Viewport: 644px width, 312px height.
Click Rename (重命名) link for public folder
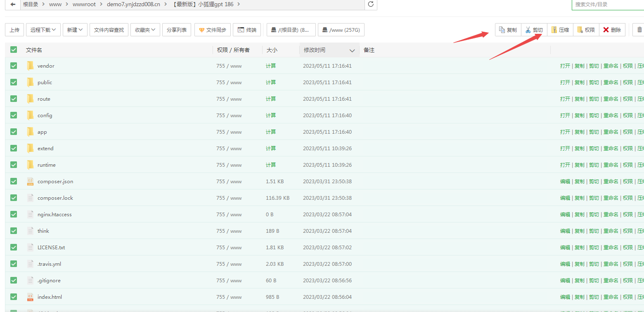[x=611, y=82]
